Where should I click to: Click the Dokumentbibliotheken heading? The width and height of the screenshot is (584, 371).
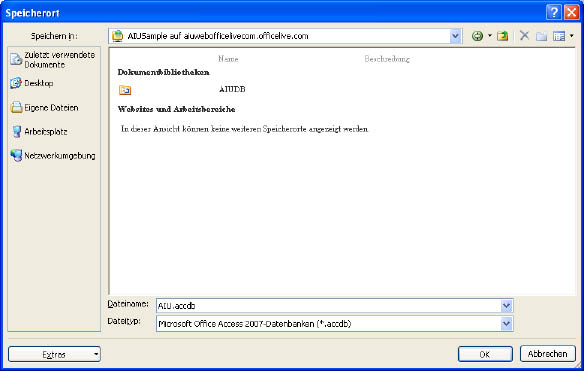tap(164, 72)
